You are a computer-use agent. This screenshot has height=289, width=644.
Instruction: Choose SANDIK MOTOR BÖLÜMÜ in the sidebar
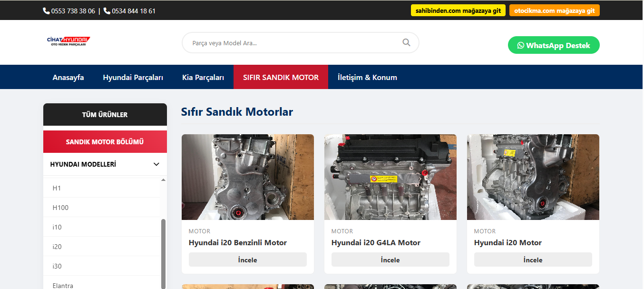(x=105, y=141)
